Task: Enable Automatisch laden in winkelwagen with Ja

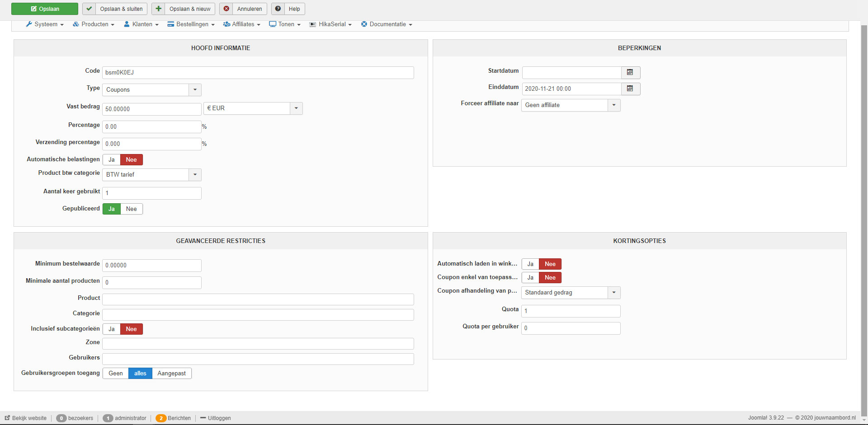Action: (x=530, y=264)
